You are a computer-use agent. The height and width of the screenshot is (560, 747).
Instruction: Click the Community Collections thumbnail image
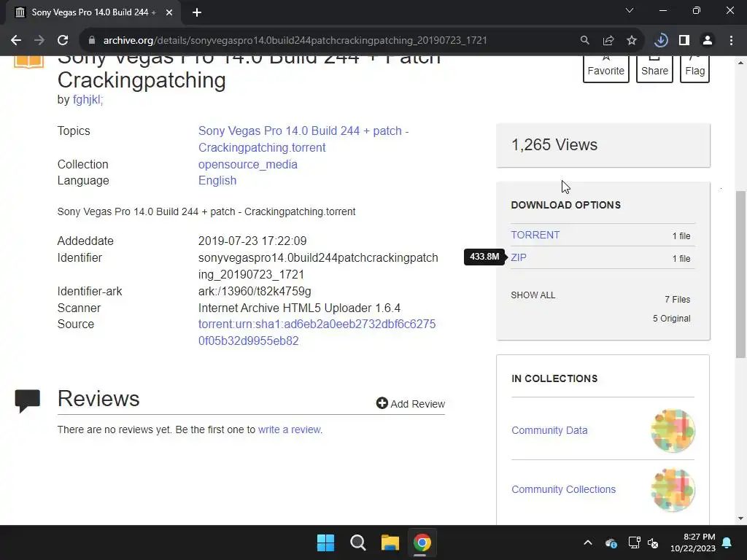(x=673, y=489)
